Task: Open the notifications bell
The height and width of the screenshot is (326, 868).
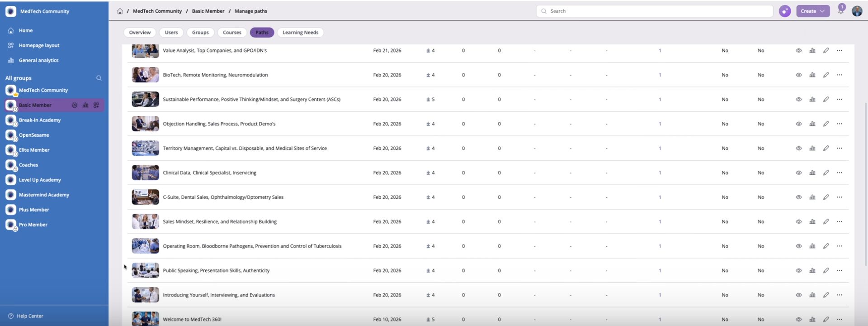Action: tap(840, 11)
